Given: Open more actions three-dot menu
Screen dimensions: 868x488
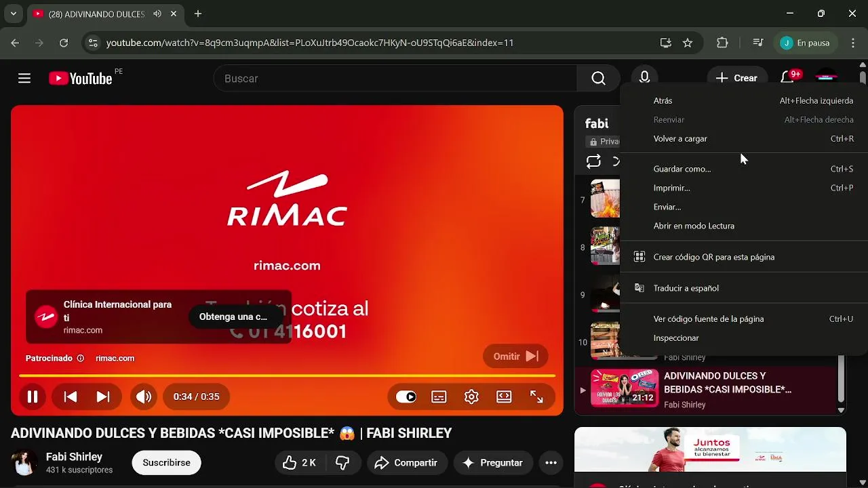Looking at the screenshot, I should [x=551, y=463].
